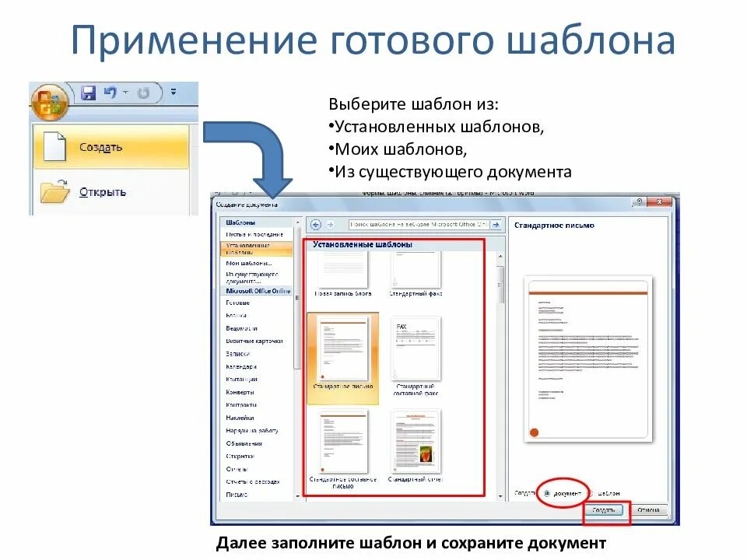Image resolution: width=747 pixels, height=560 pixels.
Task: Click the Microsoft Office Online header
Action: (258, 291)
